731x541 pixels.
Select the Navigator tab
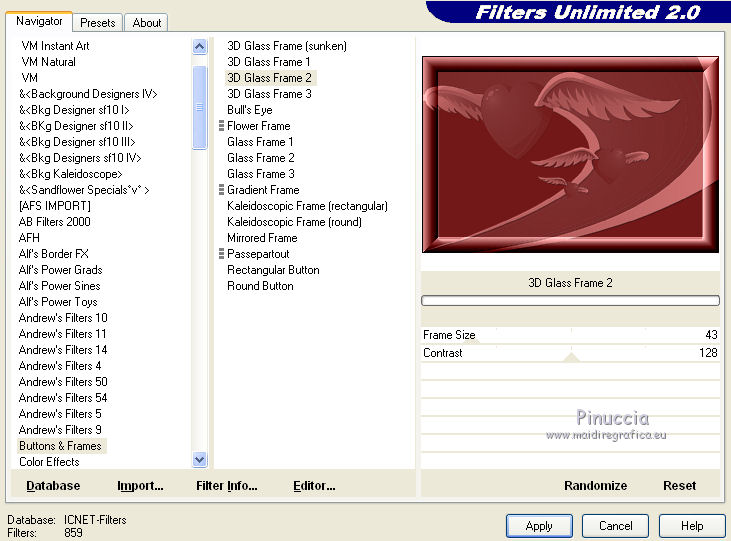tap(39, 21)
